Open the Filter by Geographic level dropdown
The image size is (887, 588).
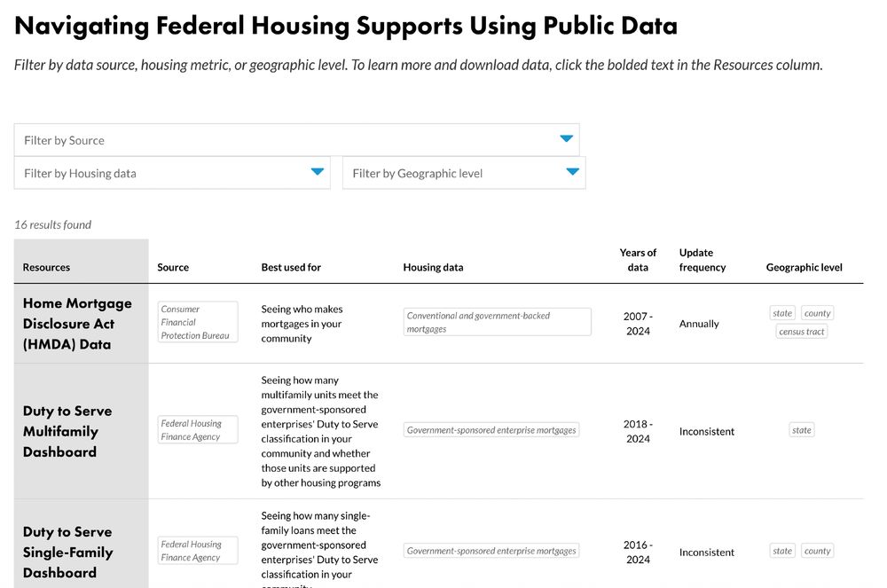tap(464, 172)
